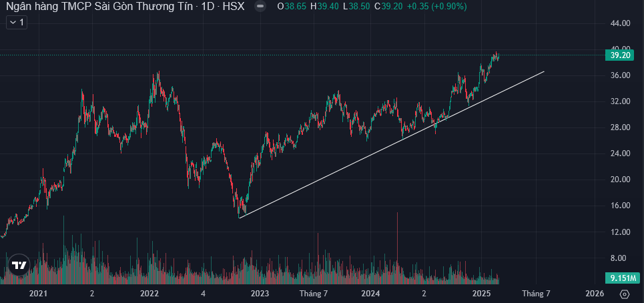Click the 32.00 price axis label
This screenshot has width=644, height=303.
tap(620, 101)
